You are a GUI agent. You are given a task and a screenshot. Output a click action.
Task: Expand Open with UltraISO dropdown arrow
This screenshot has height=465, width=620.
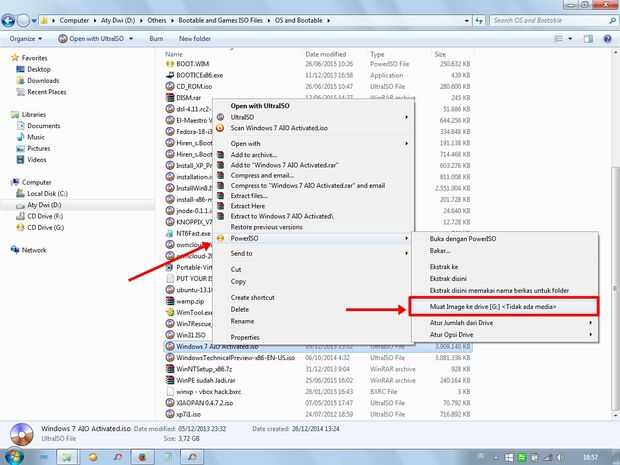click(131, 39)
